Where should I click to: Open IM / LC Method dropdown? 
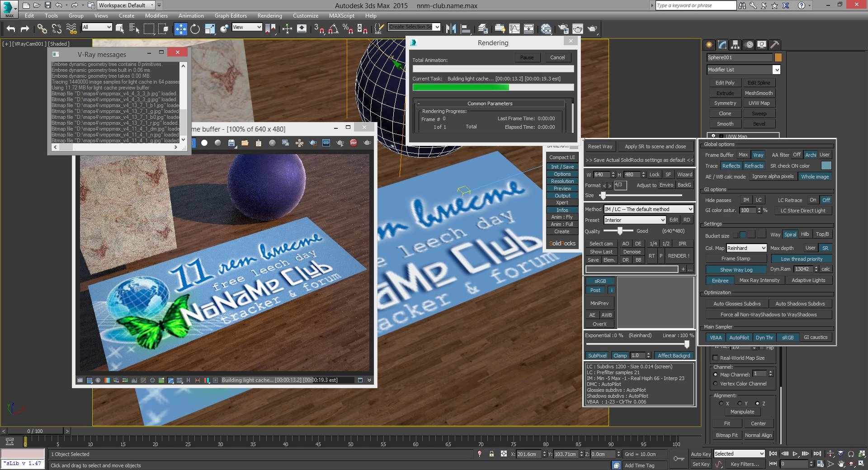(648, 209)
